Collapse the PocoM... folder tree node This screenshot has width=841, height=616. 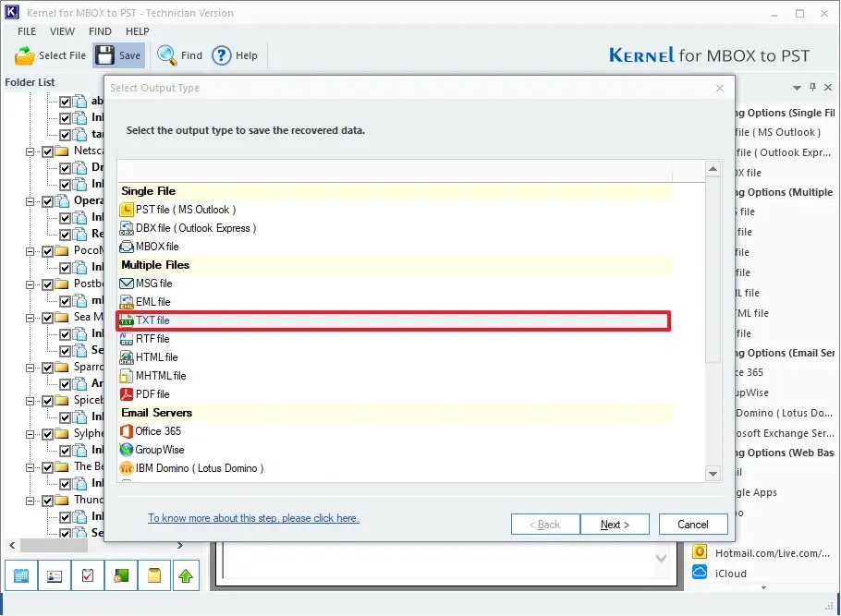pyautogui.click(x=30, y=251)
